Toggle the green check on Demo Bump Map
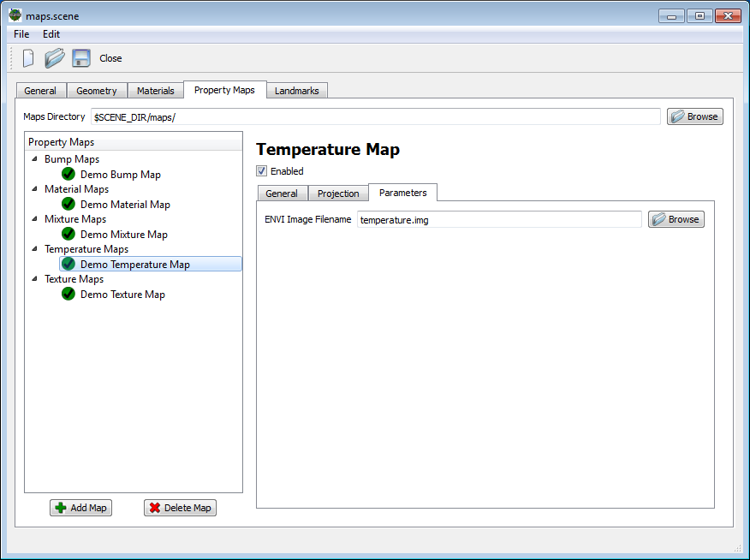 [68, 174]
